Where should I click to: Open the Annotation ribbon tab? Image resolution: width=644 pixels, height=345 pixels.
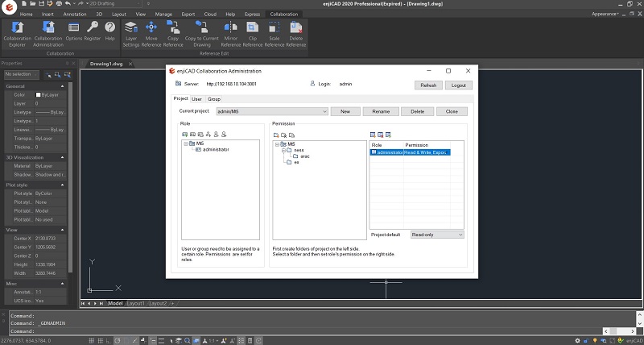(75, 14)
